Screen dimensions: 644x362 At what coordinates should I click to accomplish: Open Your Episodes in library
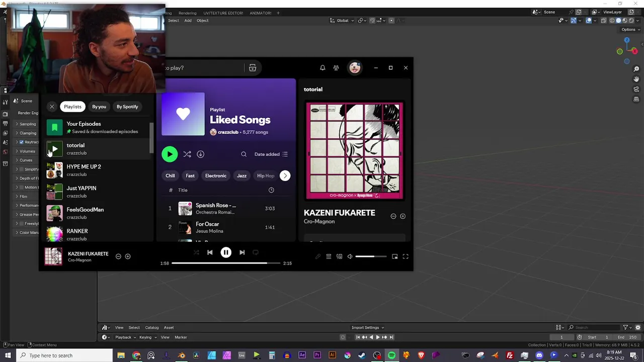(98, 127)
